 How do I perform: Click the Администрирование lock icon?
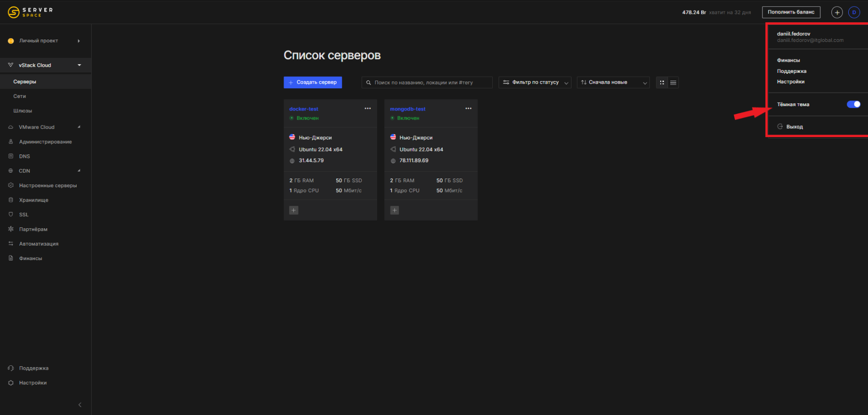[11, 142]
